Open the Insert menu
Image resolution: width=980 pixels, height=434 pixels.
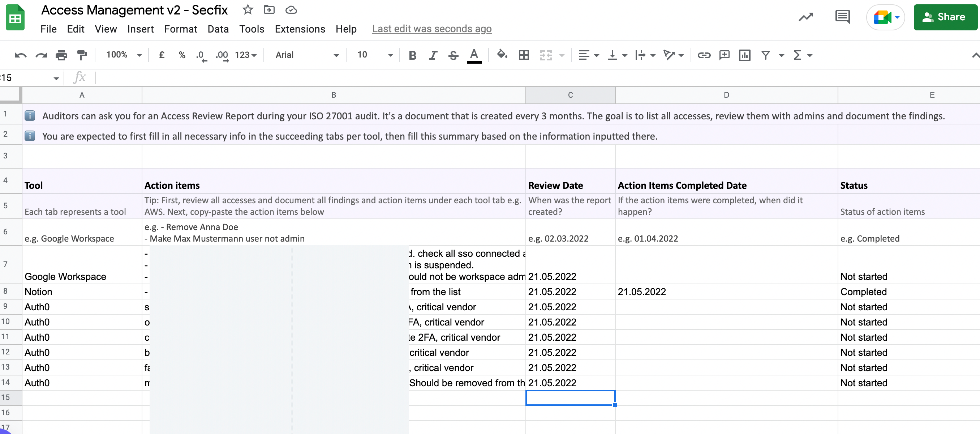(x=140, y=29)
